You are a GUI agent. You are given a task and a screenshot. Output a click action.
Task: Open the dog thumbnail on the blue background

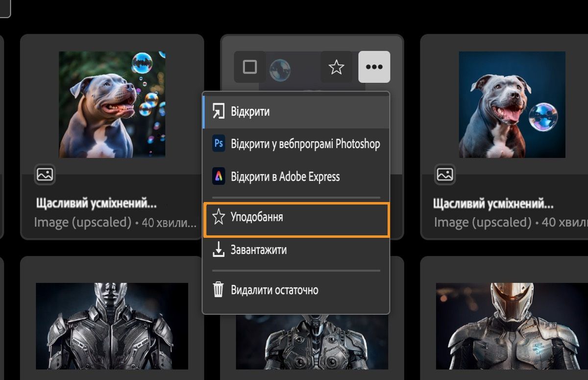512,104
